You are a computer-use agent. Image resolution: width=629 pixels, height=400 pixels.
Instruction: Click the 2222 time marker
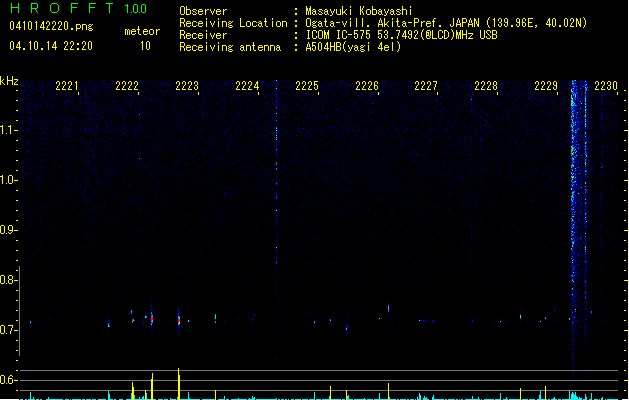pyautogui.click(x=127, y=86)
